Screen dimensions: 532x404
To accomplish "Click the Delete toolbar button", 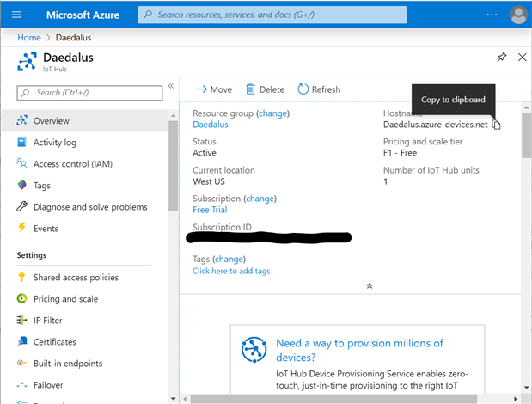I will click(265, 89).
